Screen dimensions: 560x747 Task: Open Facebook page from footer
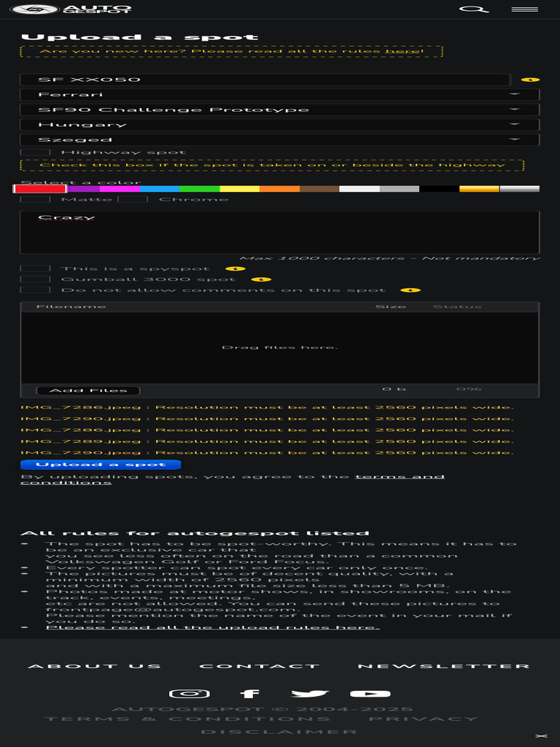pyautogui.click(x=249, y=694)
